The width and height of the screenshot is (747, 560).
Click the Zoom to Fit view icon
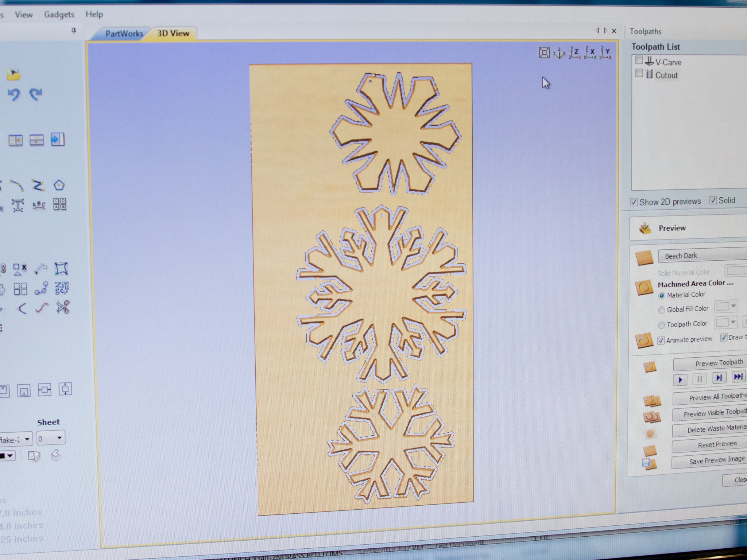pos(544,52)
